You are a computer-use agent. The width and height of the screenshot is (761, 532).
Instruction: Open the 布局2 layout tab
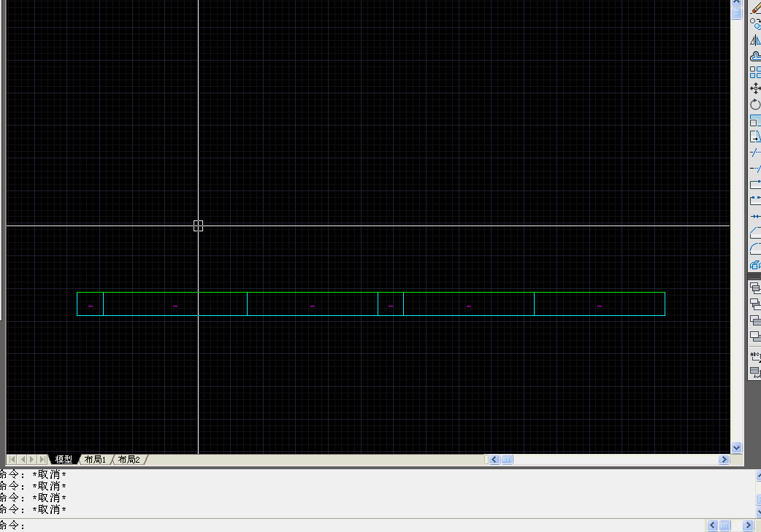(129, 460)
